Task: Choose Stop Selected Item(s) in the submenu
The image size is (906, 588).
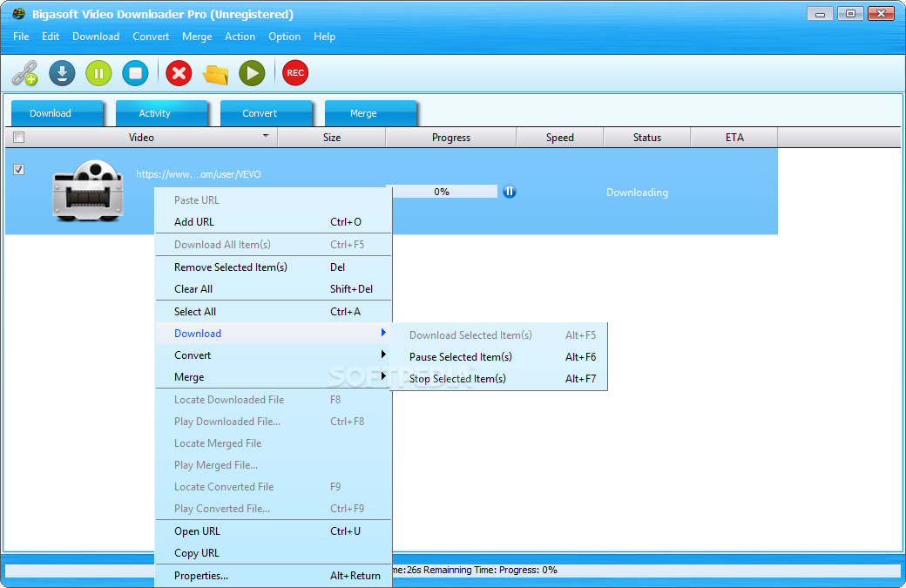Action: 499,379
